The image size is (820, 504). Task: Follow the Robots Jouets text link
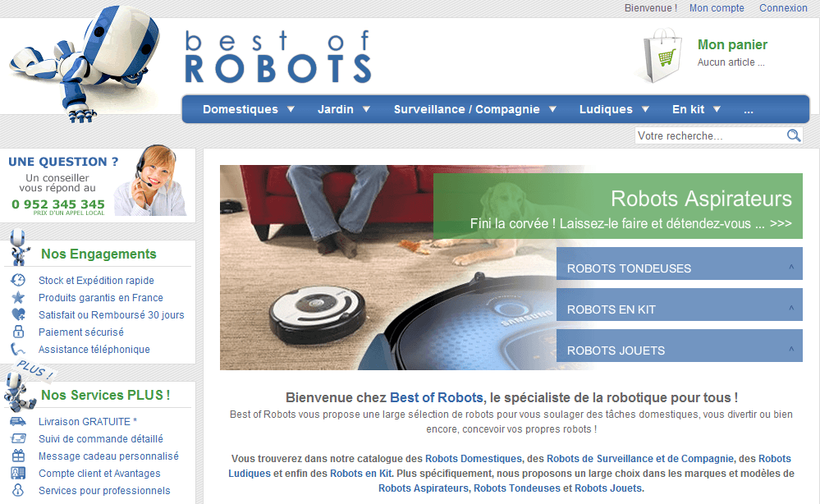[x=608, y=488]
